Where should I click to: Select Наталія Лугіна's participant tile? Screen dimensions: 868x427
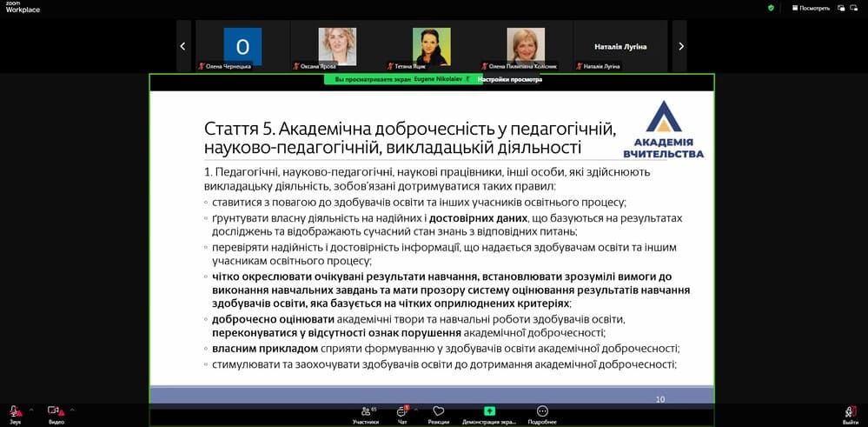click(620, 46)
